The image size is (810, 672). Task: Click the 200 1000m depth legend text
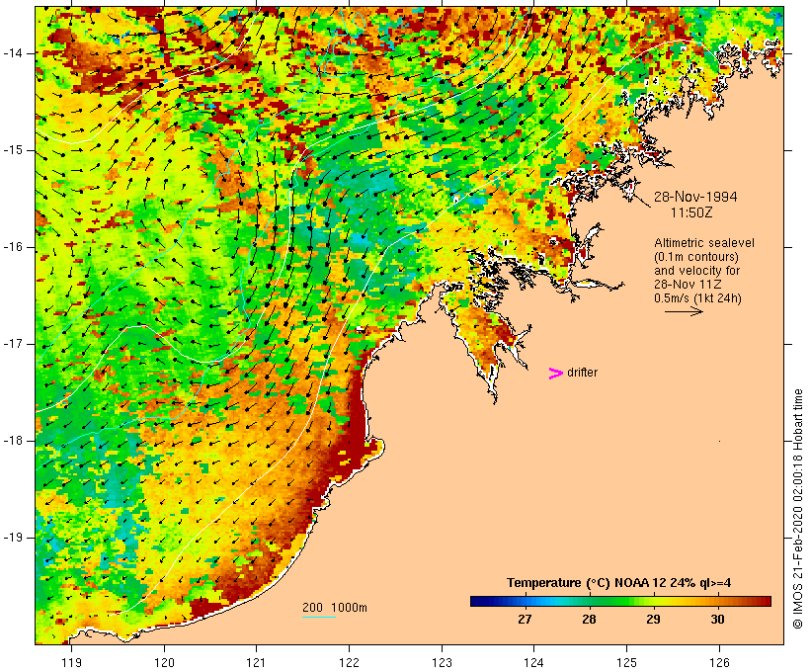point(335,608)
